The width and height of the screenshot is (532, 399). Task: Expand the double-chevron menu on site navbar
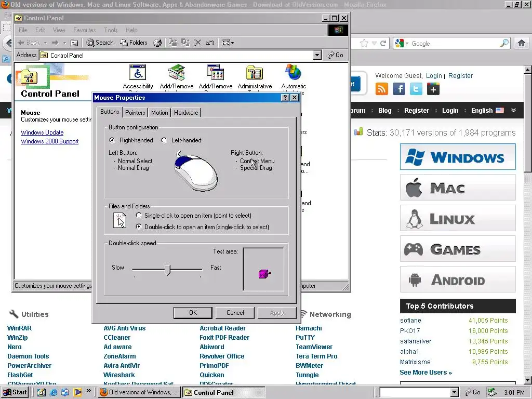coord(514,110)
